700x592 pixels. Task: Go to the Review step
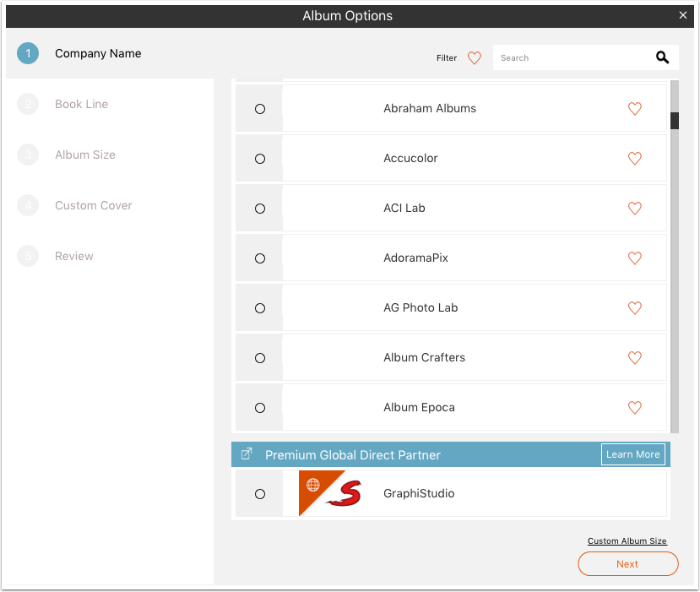pyautogui.click(x=74, y=256)
